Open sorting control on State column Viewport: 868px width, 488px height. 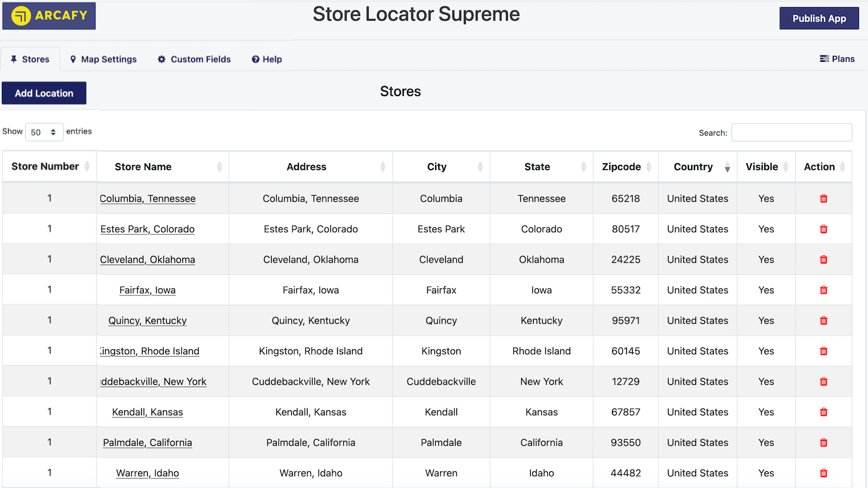[584, 166]
